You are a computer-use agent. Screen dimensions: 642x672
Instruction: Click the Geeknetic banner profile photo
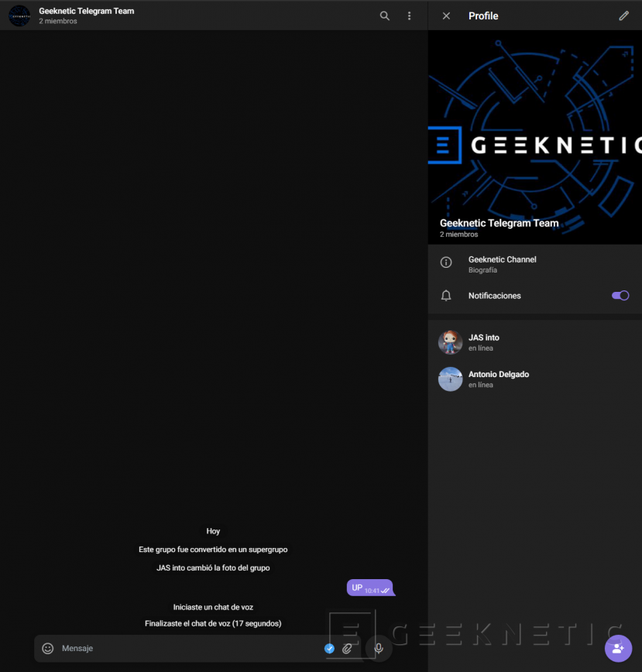[x=534, y=132]
